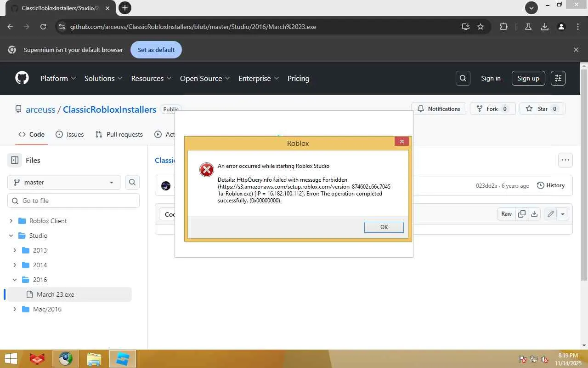This screenshot has width=588, height=368.
Task: Copy raw file with the copy icon
Action: coord(522,214)
